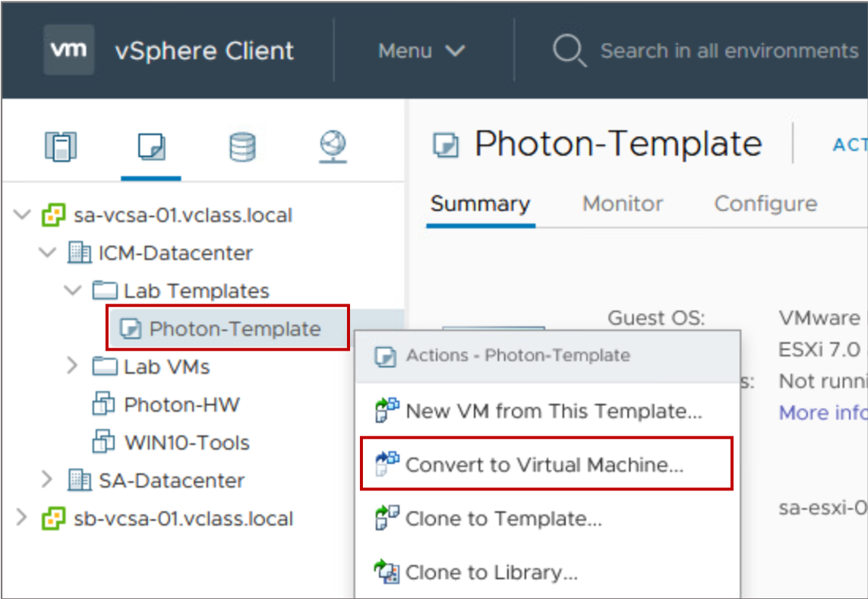
Task: Click the Clone to Template icon
Action: click(x=387, y=518)
